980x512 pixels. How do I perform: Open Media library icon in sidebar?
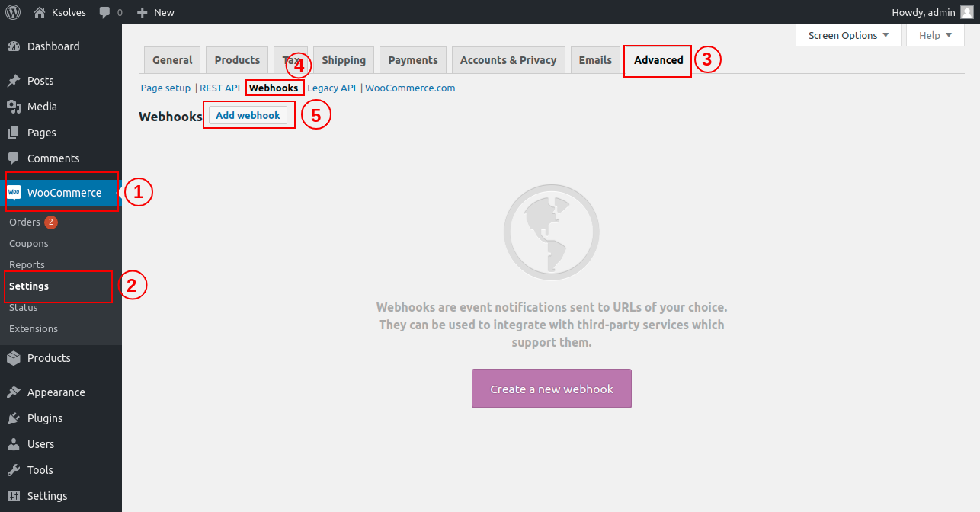[x=14, y=107]
